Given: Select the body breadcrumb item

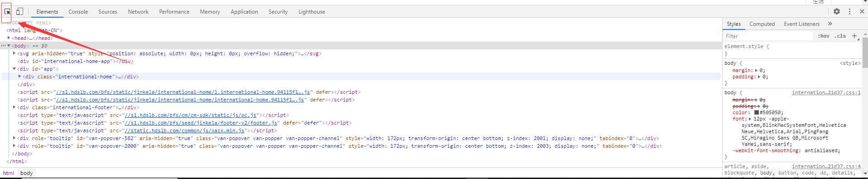Looking at the screenshot, I should coord(27,173).
